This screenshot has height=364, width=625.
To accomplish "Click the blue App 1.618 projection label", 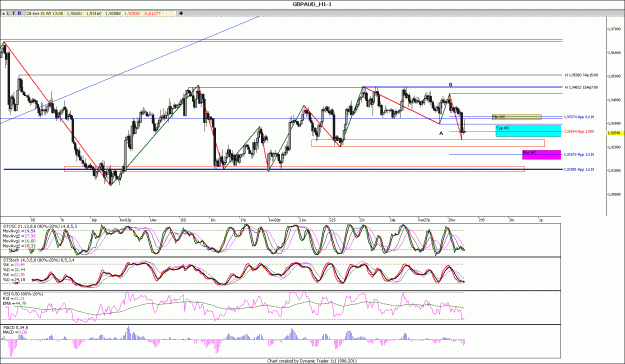I will (x=579, y=154).
